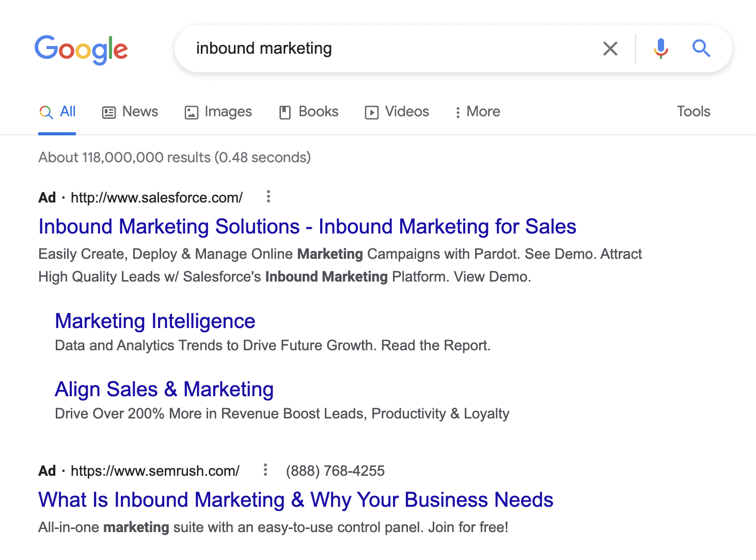This screenshot has height=560, width=756.
Task: Open the Marketing Intelligence sitelink
Action: pos(155,321)
